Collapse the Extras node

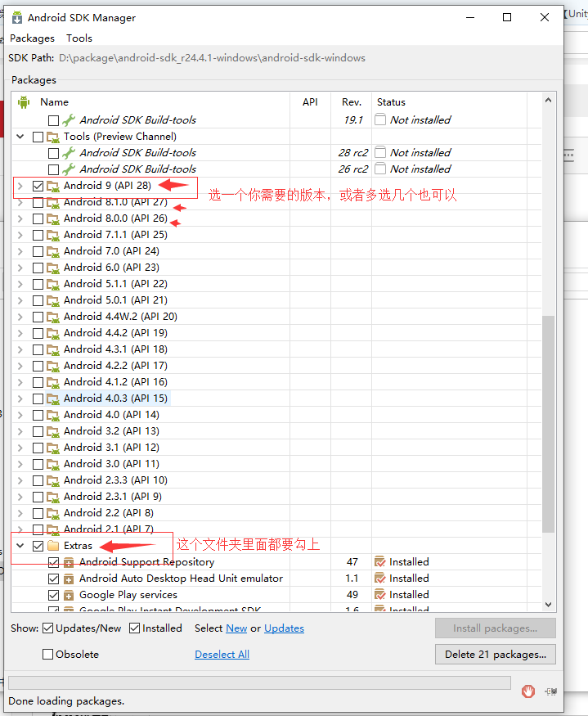click(20, 545)
